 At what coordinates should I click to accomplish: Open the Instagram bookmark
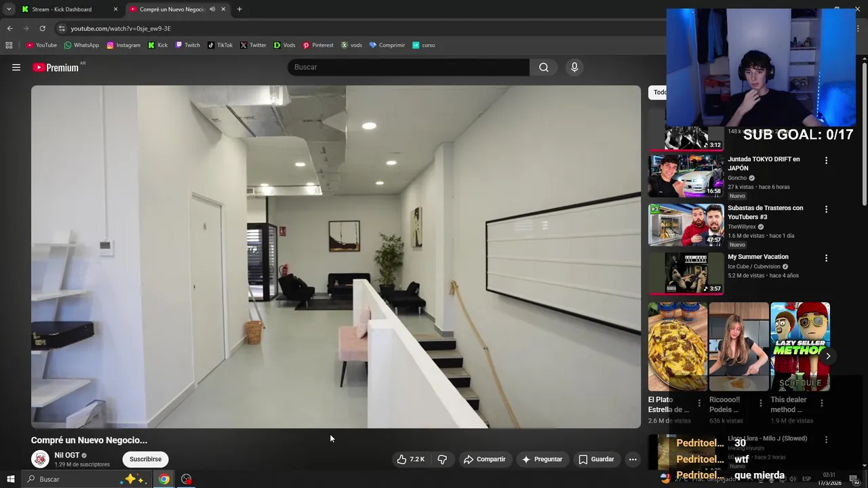click(x=123, y=45)
